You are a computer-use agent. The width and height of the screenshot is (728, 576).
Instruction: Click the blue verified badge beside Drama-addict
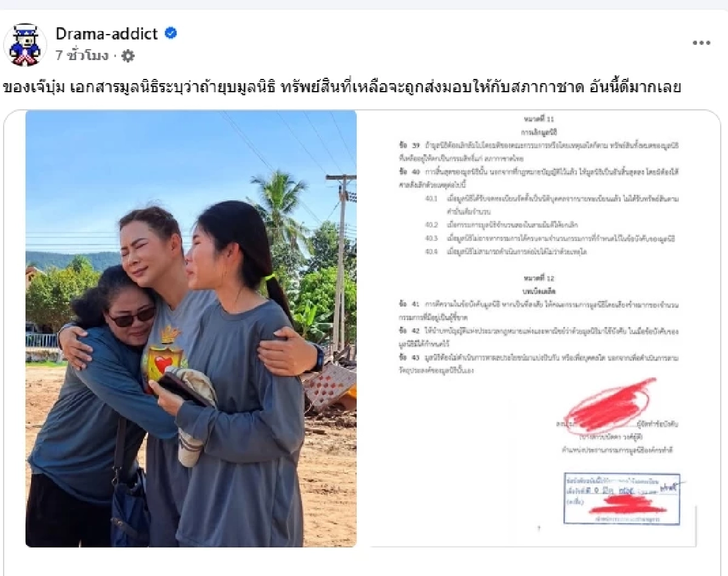click(x=171, y=33)
